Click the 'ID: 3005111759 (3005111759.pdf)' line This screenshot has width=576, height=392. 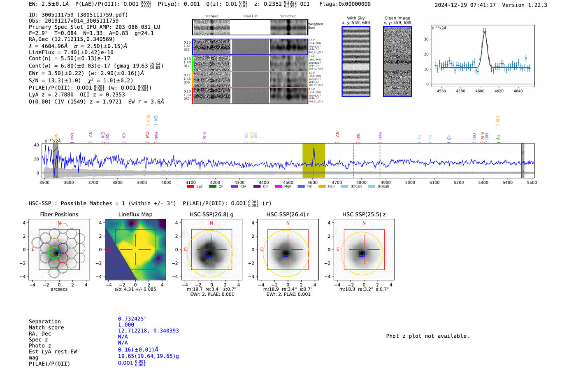pyautogui.click(x=78, y=15)
